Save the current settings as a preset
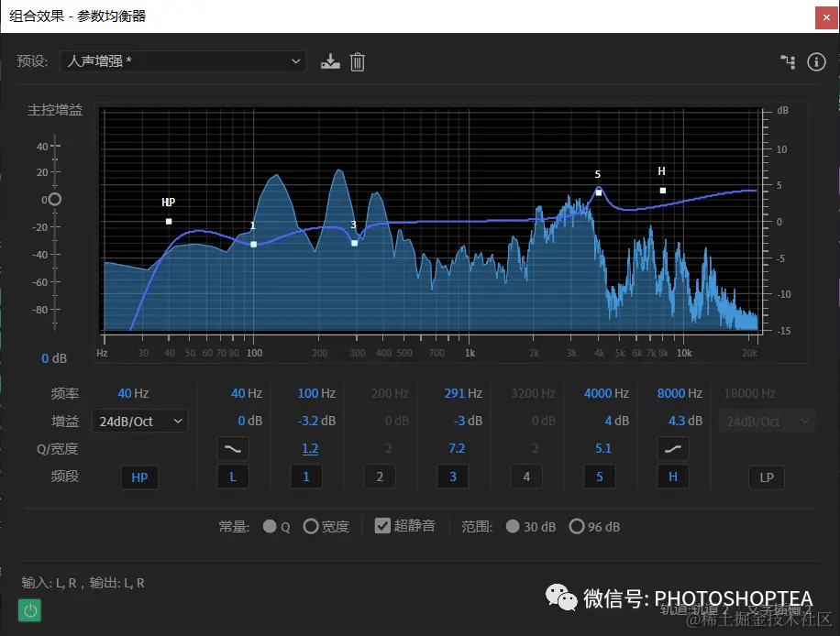840x636 pixels. coord(330,61)
